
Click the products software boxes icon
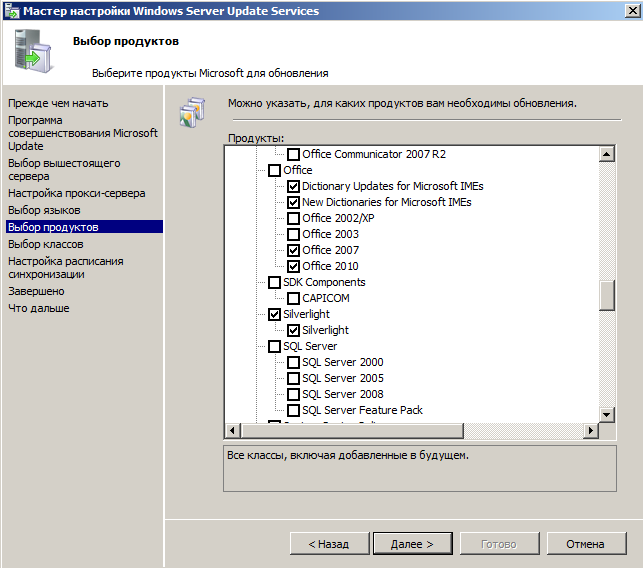point(193,112)
